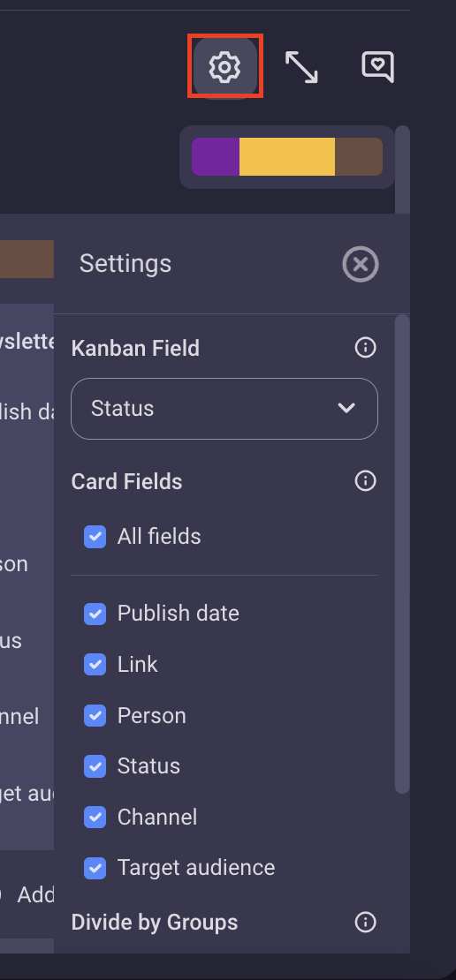Click the Card Fields info icon
Viewport: 456px width, 980px height.
365,480
